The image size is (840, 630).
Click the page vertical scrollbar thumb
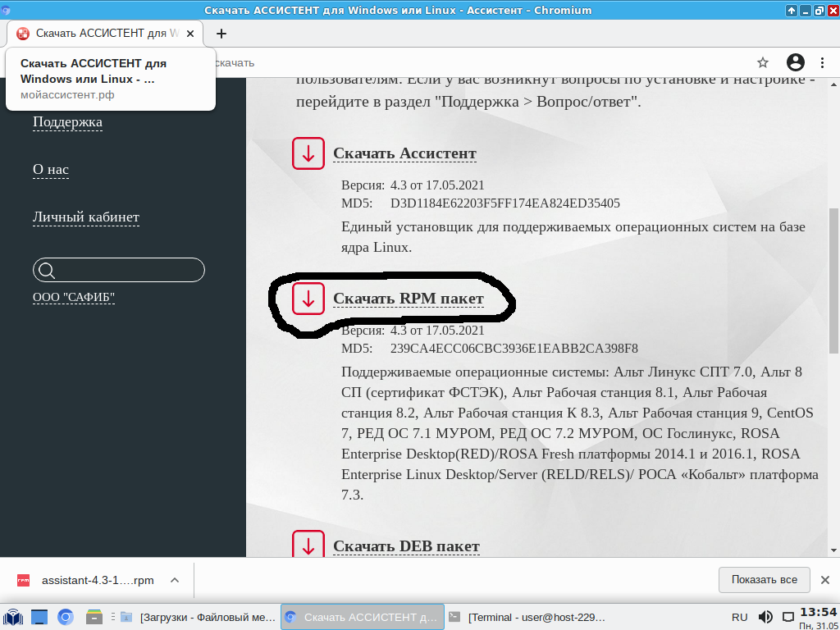pyautogui.click(x=833, y=281)
